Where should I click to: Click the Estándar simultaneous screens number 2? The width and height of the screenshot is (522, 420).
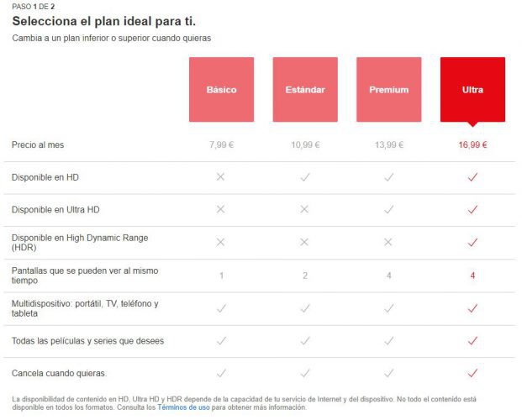[x=304, y=276]
